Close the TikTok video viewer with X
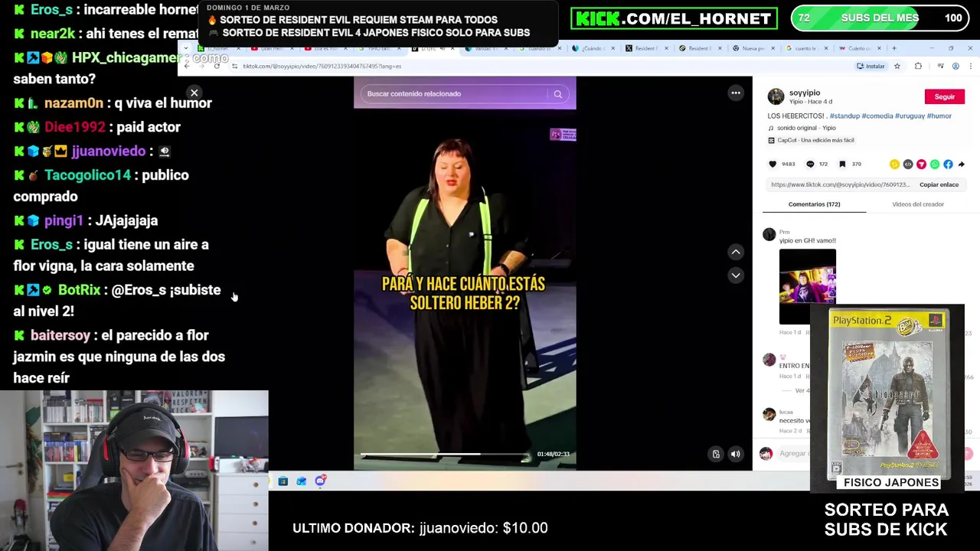 coord(194,93)
